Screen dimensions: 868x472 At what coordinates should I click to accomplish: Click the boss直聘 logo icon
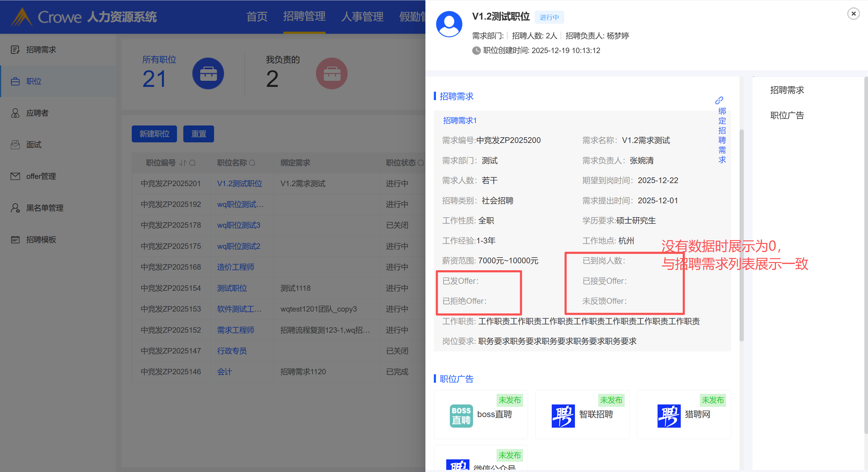[x=461, y=415]
